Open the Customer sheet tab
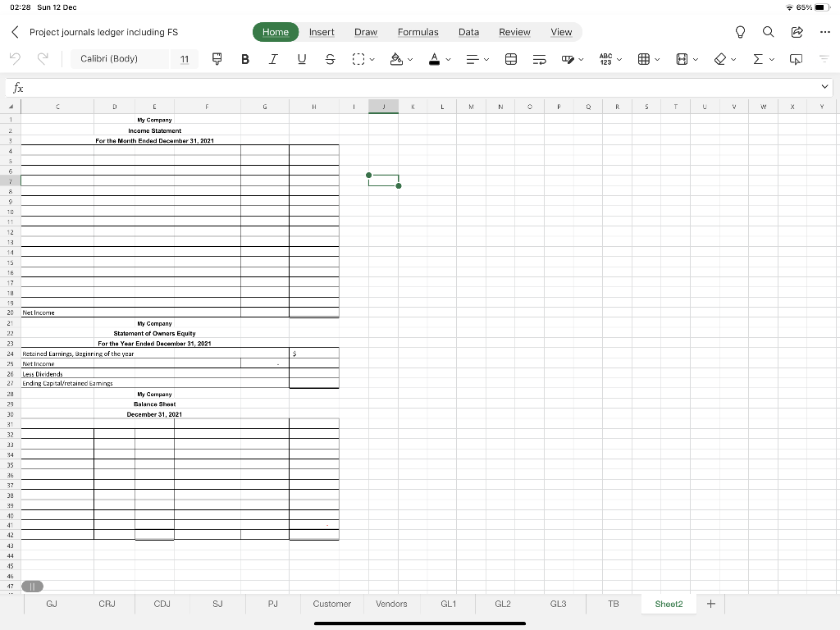 (x=331, y=604)
